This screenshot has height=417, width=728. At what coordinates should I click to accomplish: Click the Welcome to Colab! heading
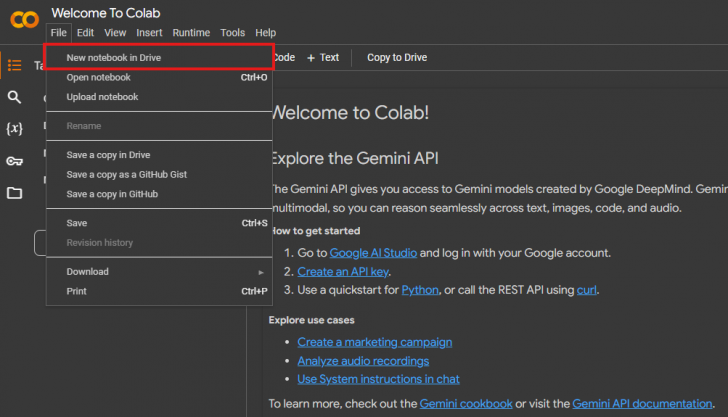tap(351, 113)
